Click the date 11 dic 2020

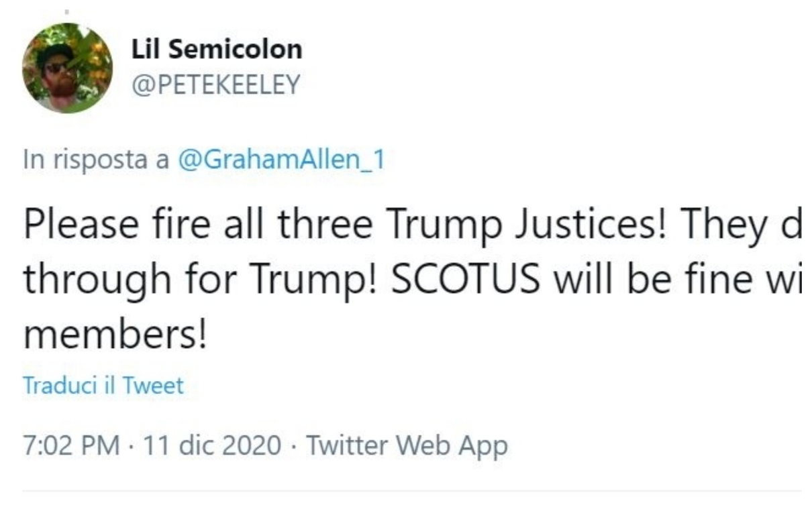point(211,445)
